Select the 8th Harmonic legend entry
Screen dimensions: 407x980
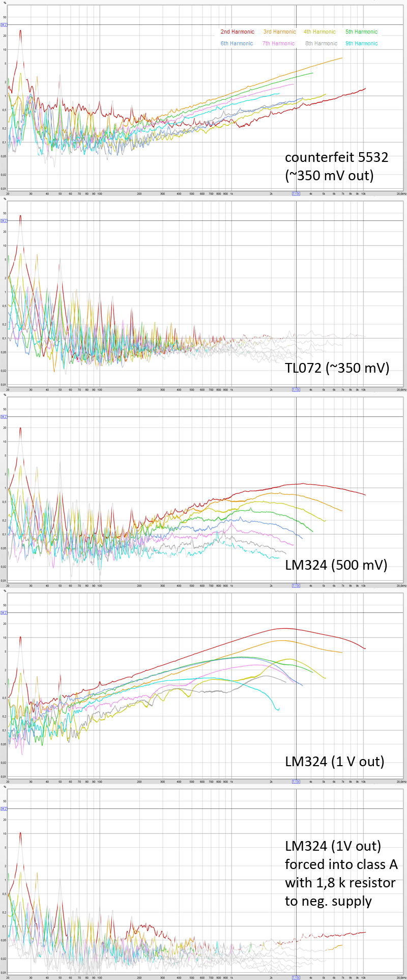[321, 43]
